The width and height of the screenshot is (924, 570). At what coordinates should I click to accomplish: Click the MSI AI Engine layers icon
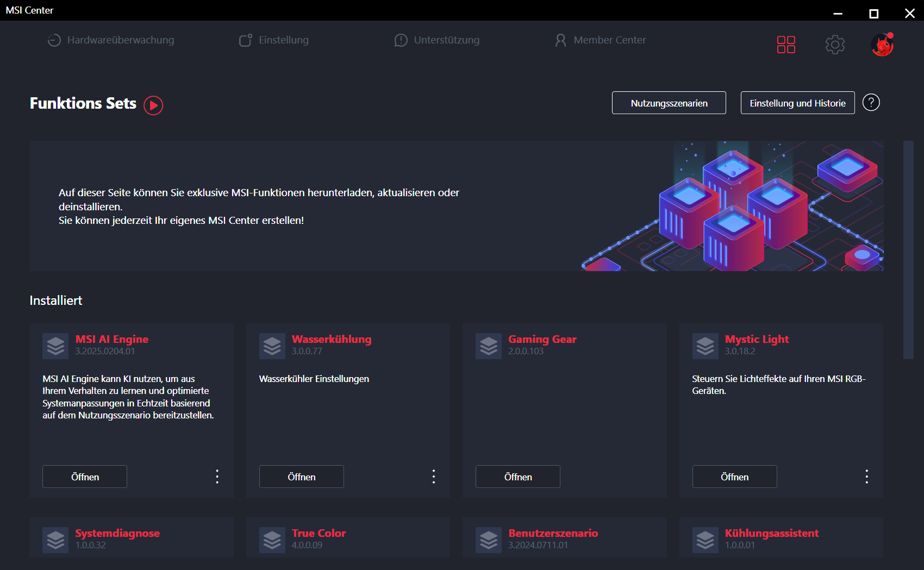(x=55, y=346)
